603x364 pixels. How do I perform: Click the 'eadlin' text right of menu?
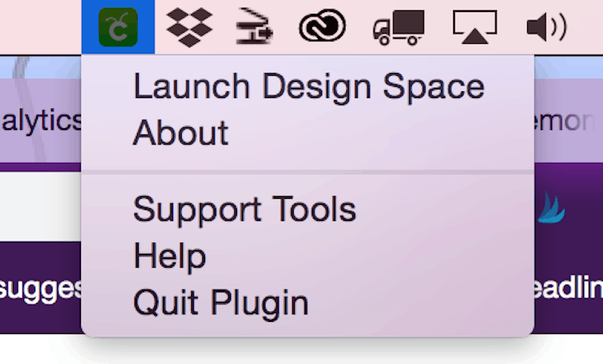pos(569,287)
